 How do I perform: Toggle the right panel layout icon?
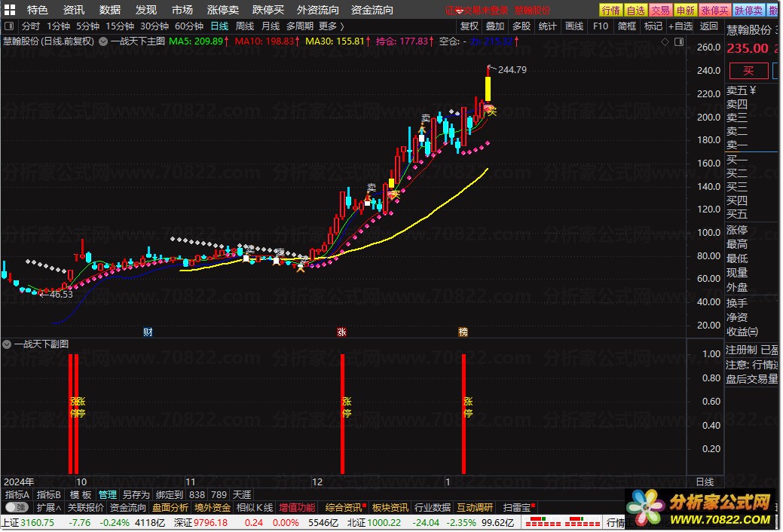tap(679, 42)
